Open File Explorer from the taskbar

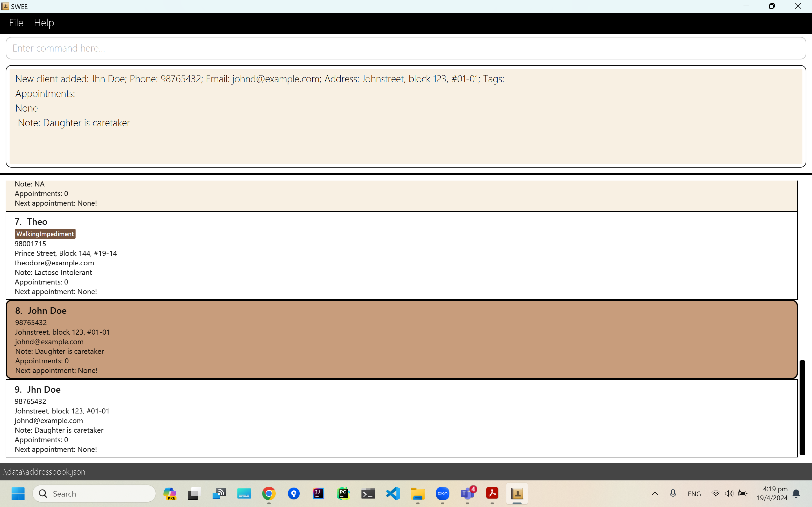pos(418,493)
